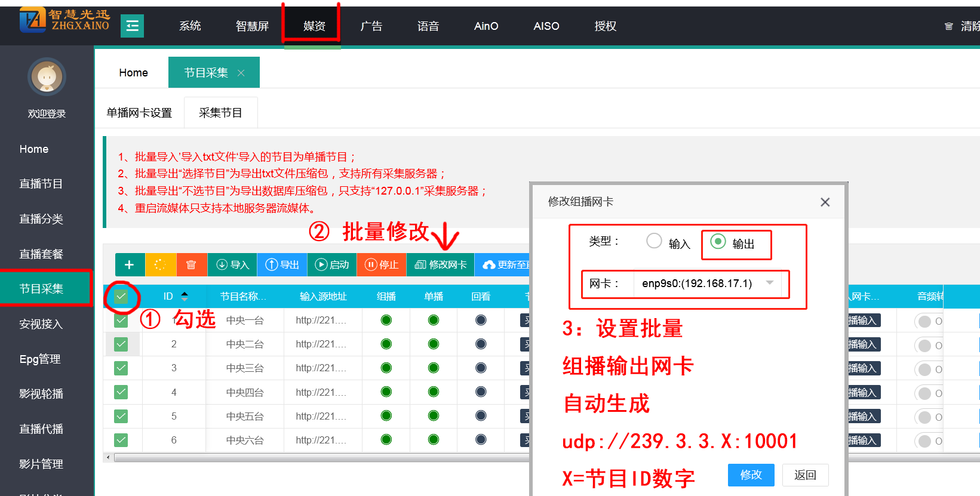Sort the table by ID column arrows

coord(185,297)
